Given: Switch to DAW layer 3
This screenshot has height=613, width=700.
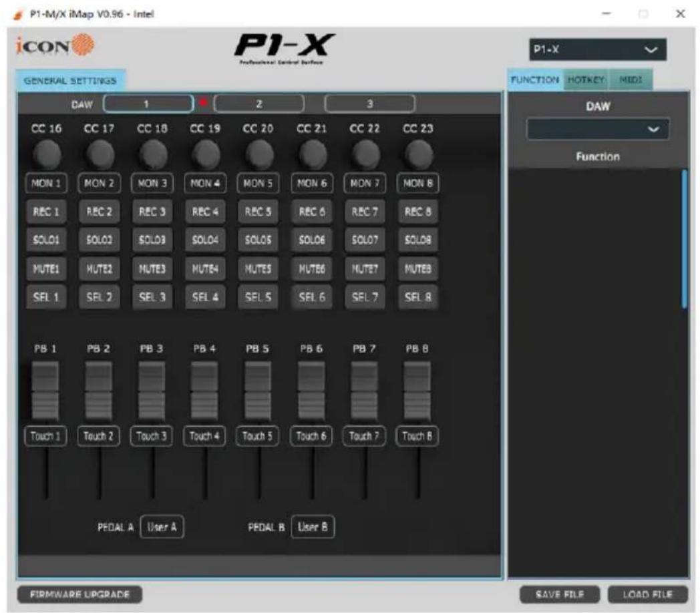Looking at the screenshot, I should click(x=369, y=104).
